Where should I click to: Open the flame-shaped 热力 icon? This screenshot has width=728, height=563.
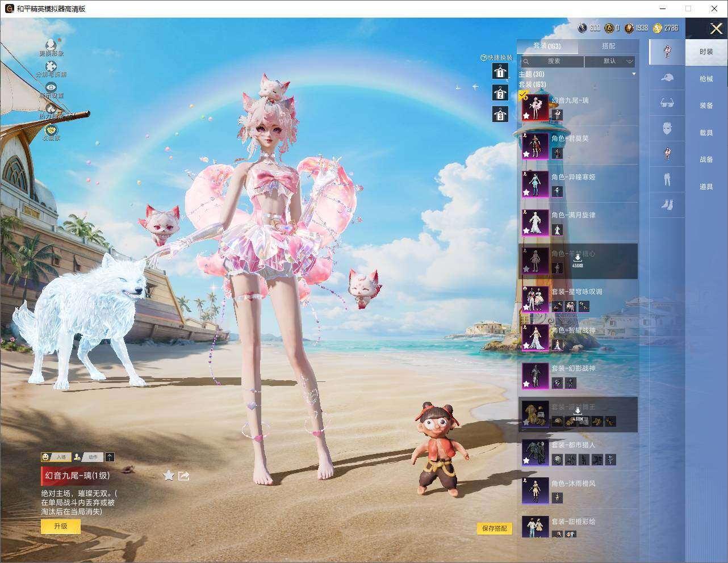51,108
